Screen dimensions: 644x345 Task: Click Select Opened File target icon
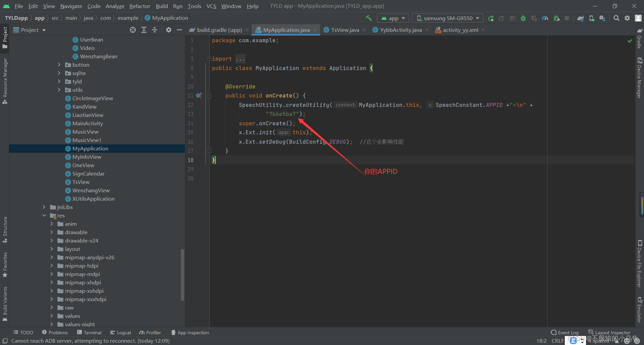133,30
